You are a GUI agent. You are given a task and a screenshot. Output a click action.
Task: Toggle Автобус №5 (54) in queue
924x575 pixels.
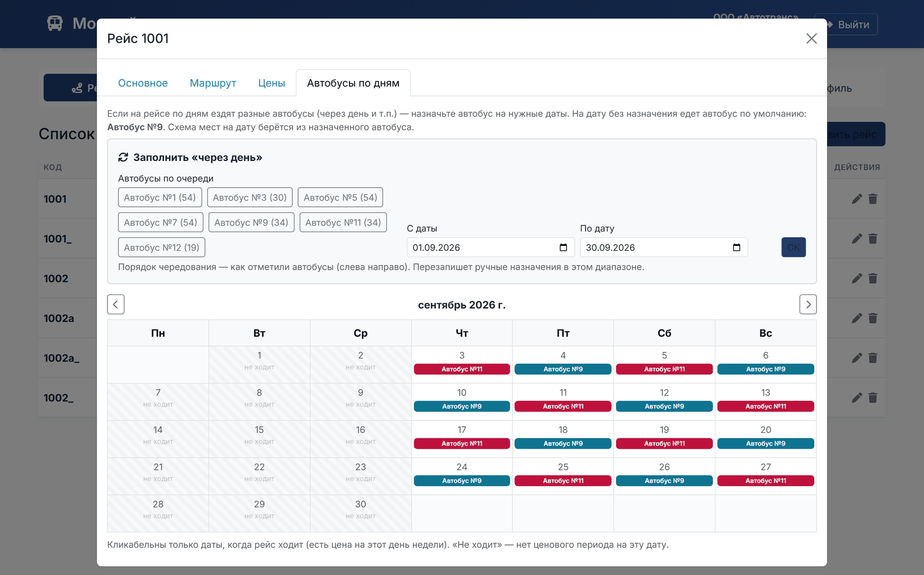point(341,197)
